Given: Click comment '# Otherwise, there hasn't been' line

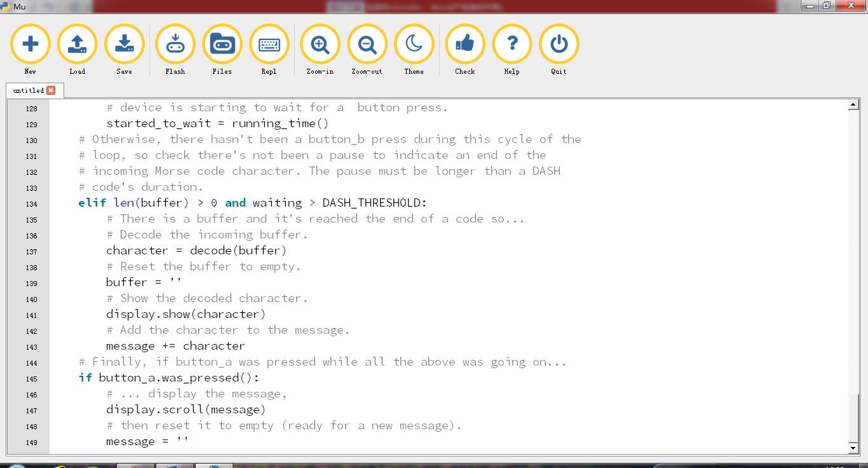Looking at the screenshot, I should [x=330, y=139].
